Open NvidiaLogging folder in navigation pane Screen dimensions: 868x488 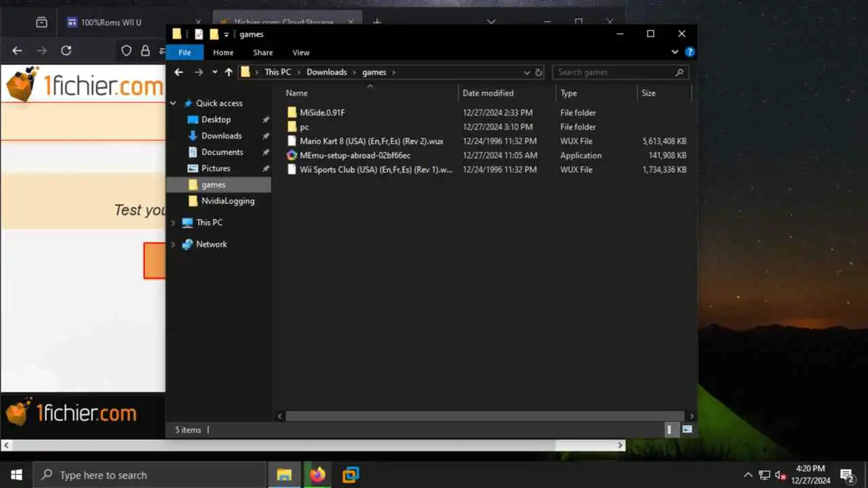click(228, 201)
